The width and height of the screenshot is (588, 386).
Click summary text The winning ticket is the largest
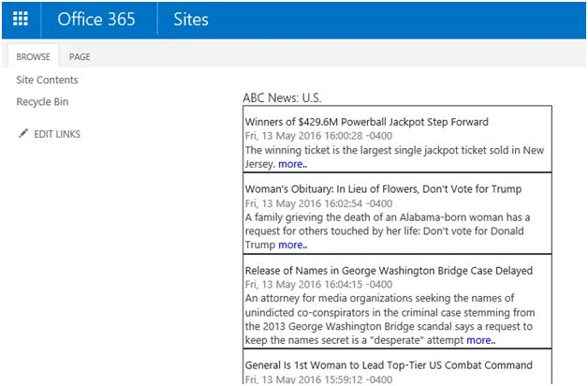(x=394, y=157)
